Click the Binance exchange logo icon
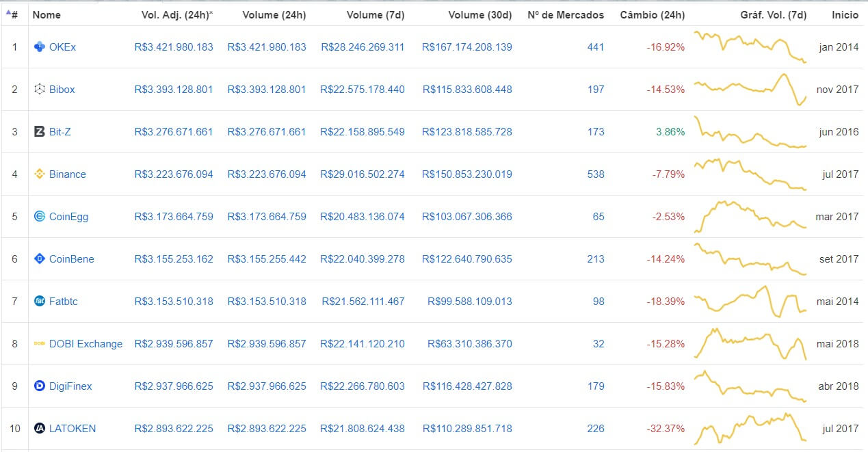This screenshot has width=868, height=452. [x=40, y=174]
